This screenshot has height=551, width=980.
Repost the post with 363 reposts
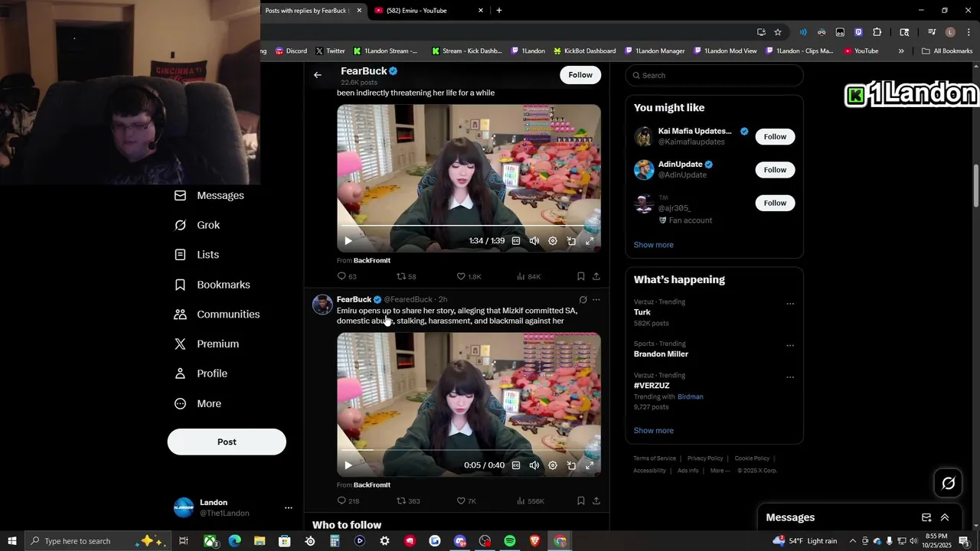click(408, 501)
